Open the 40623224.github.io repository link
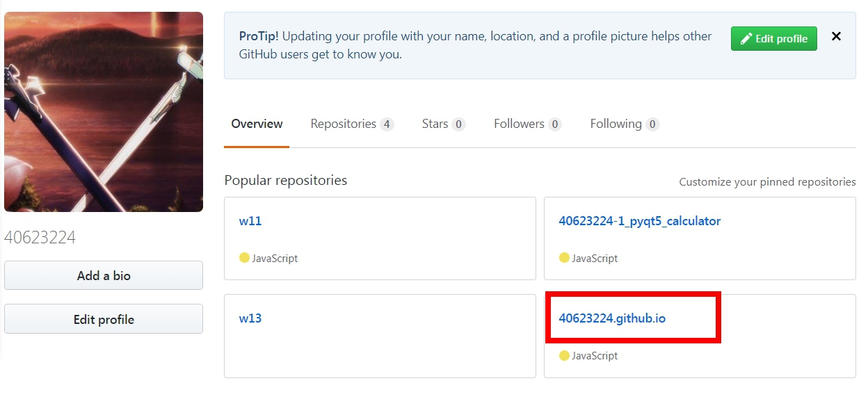The height and width of the screenshot is (399, 868). point(612,318)
